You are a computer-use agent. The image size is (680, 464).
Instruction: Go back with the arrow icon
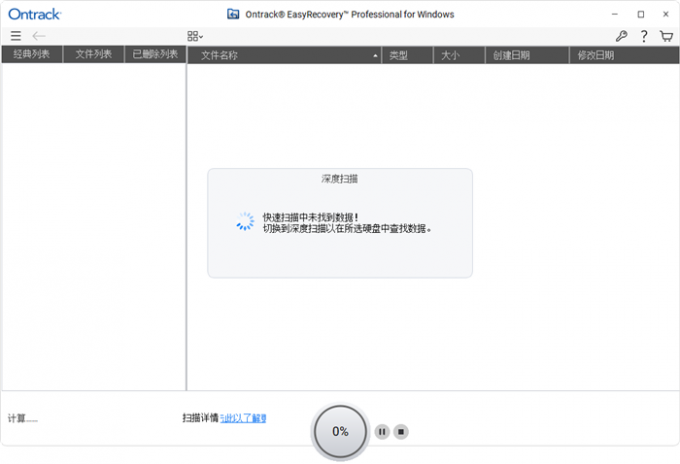pos(39,36)
